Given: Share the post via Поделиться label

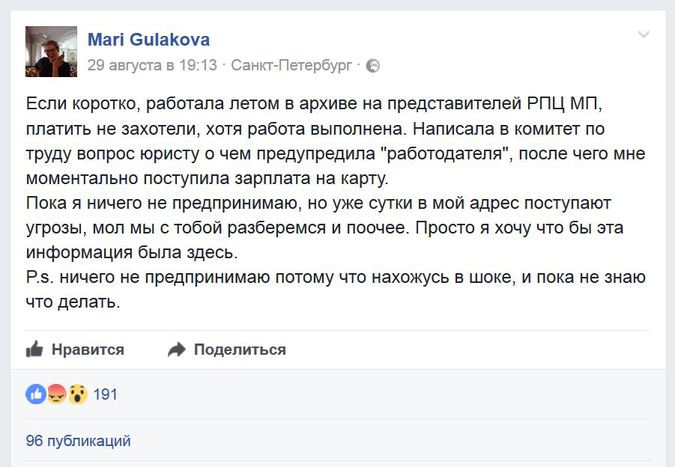Looking at the screenshot, I should (240, 349).
